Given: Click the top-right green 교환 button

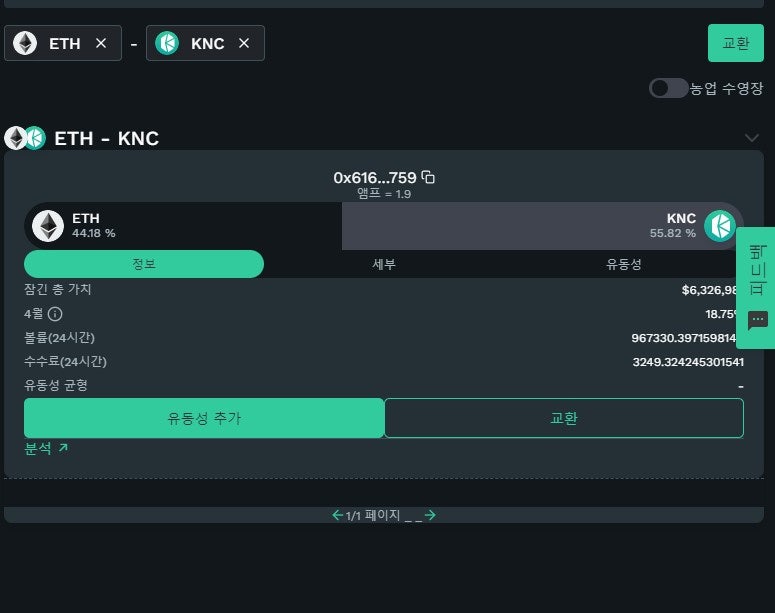Looking at the screenshot, I should click(735, 43).
